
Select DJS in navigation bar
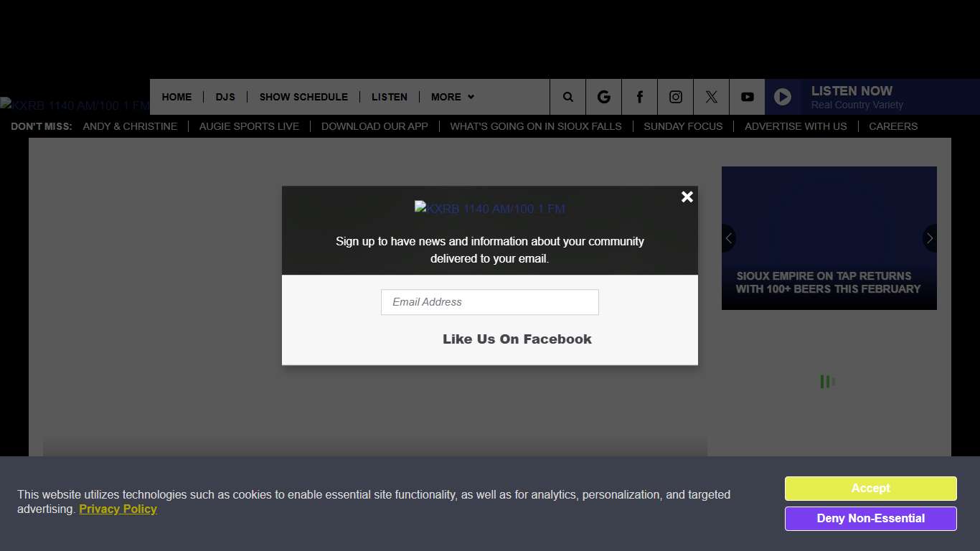(225, 97)
